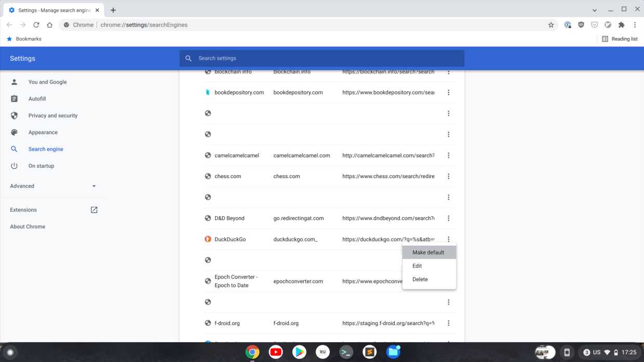The image size is (644, 362).
Task: Launch Steam from the shelf
Action: tap(369, 352)
